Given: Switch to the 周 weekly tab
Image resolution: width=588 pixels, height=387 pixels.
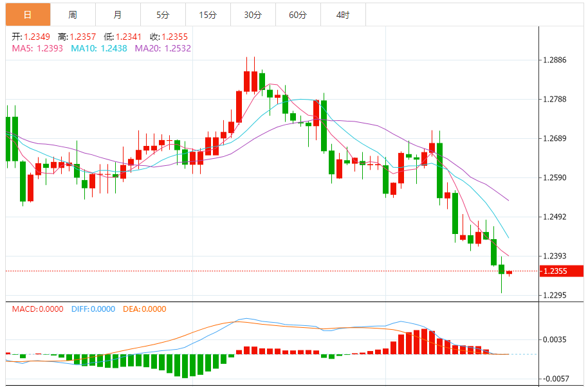Looking at the screenshot, I should (73, 15).
